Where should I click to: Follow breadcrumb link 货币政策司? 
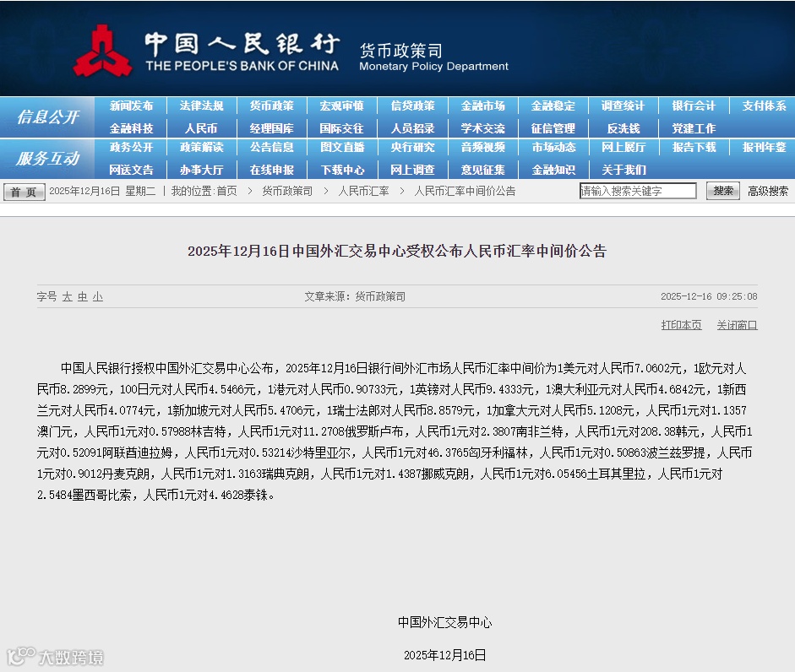[x=287, y=191]
